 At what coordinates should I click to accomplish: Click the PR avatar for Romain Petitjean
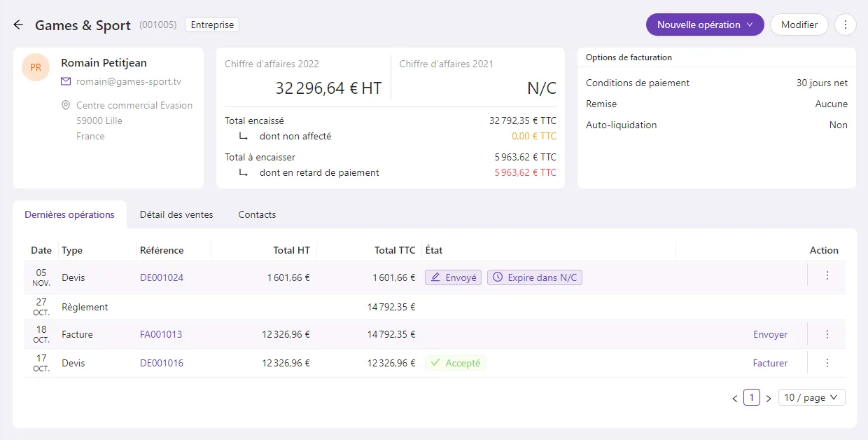(36, 68)
